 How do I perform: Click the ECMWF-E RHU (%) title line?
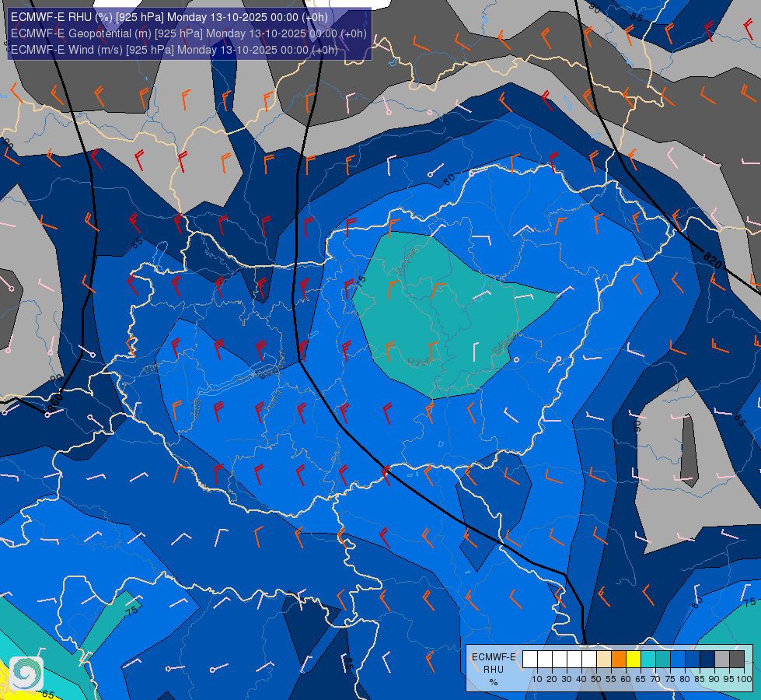(x=169, y=17)
